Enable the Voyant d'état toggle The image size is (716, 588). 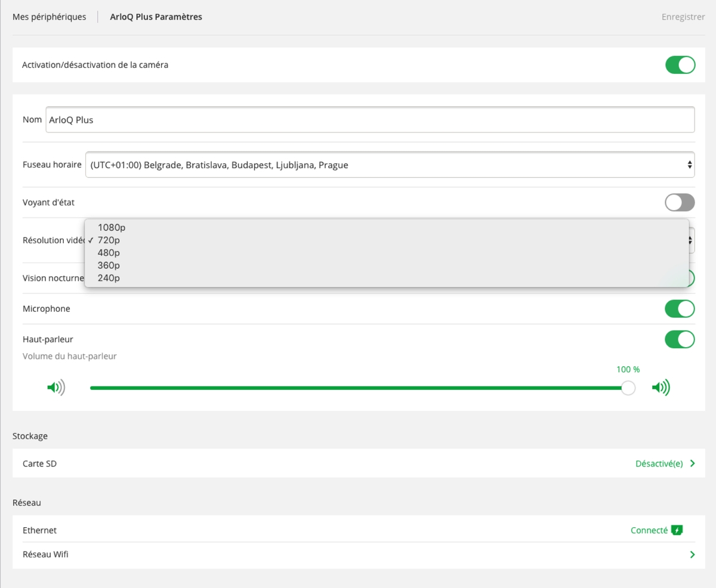coord(680,203)
